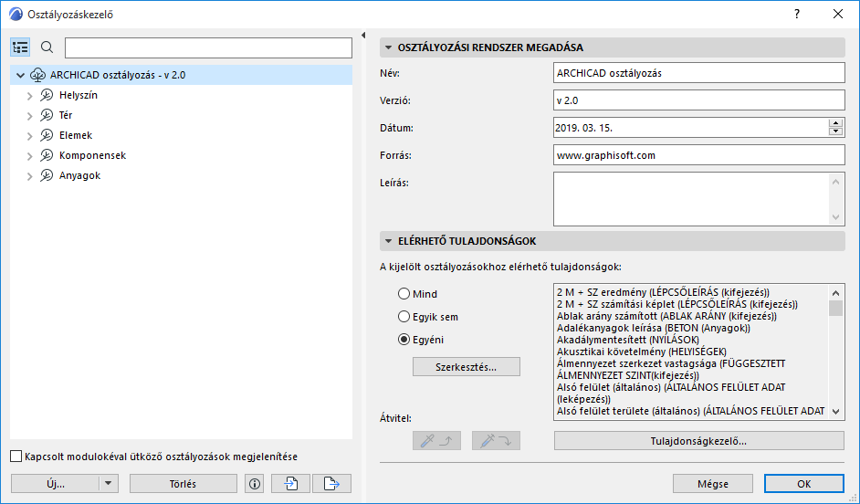Click the Elemek classification icon
The width and height of the screenshot is (860, 504).
click(47, 135)
